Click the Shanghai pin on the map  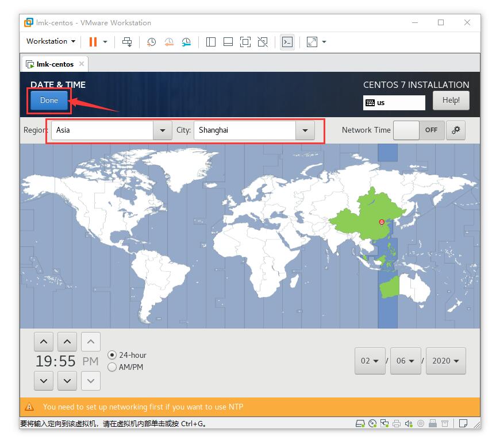coord(382,223)
